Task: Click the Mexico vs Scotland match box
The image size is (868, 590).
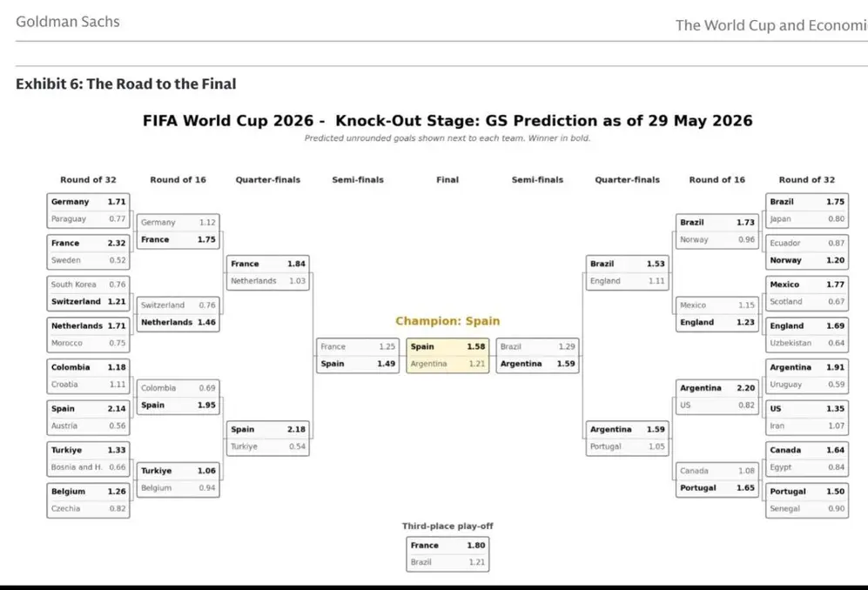Action: [806, 293]
